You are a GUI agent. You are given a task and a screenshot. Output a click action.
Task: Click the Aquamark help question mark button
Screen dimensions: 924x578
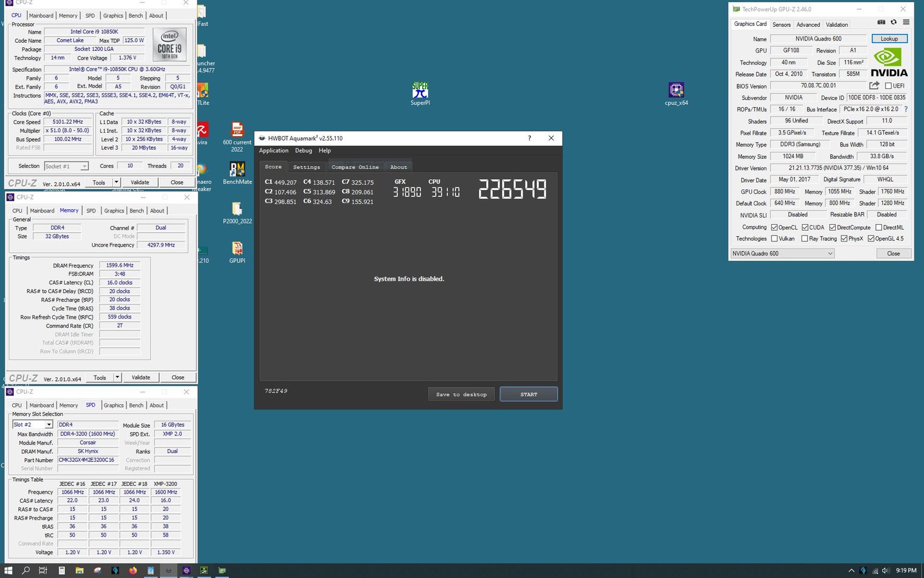point(529,138)
